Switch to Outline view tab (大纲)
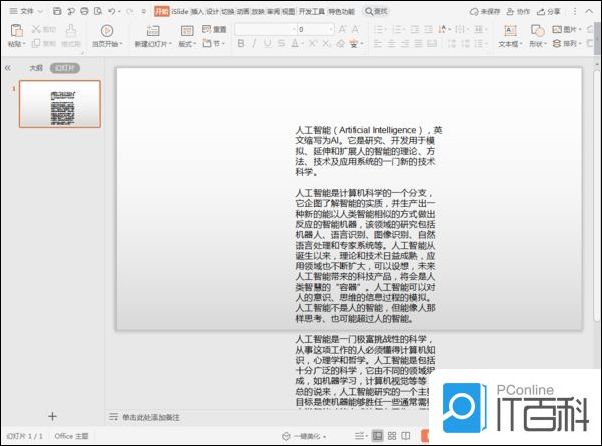This screenshot has width=602, height=446. click(36, 68)
